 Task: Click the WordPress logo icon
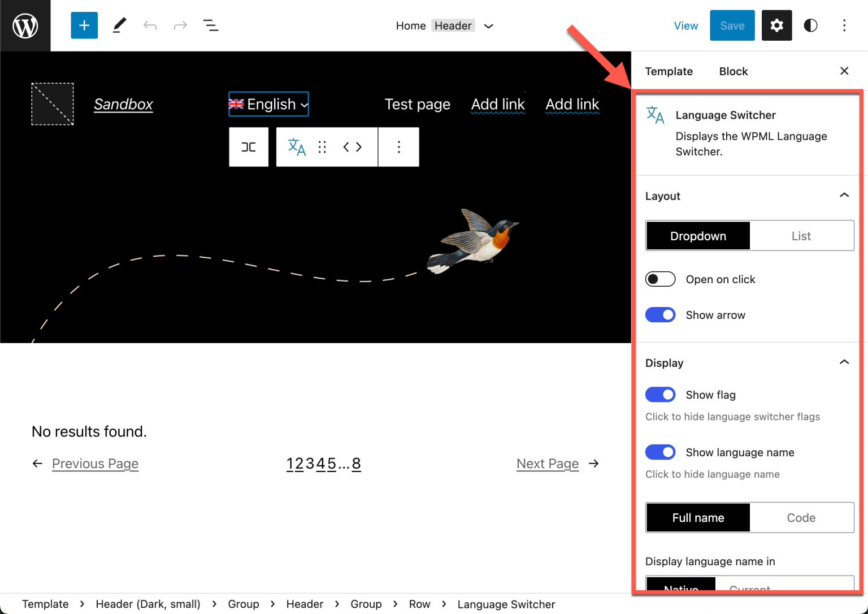pyautogui.click(x=25, y=25)
